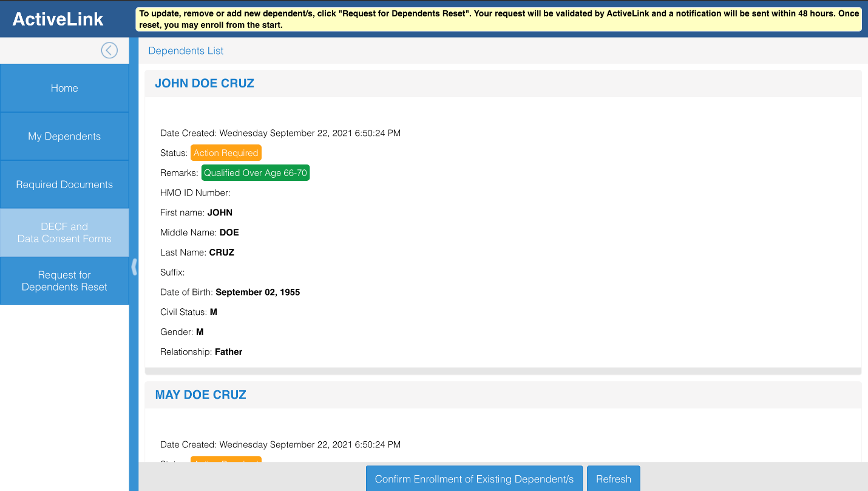The height and width of the screenshot is (491, 868).
Task: Select DECF and Data Consent Forms
Action: (x=64, y=232)
